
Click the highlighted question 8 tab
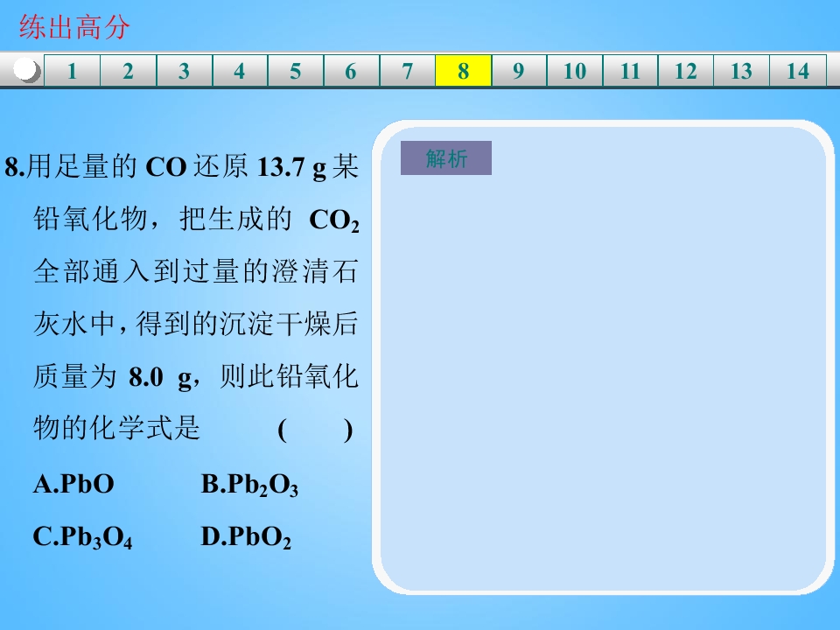(x=464, y=71)
